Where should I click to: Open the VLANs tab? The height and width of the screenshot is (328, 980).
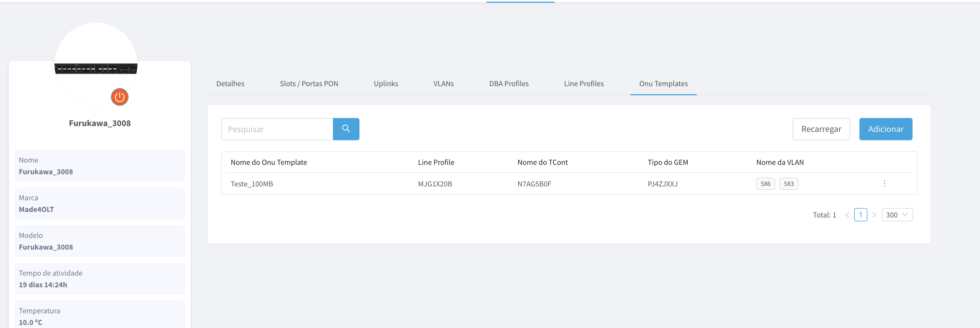tap(443, 83)
